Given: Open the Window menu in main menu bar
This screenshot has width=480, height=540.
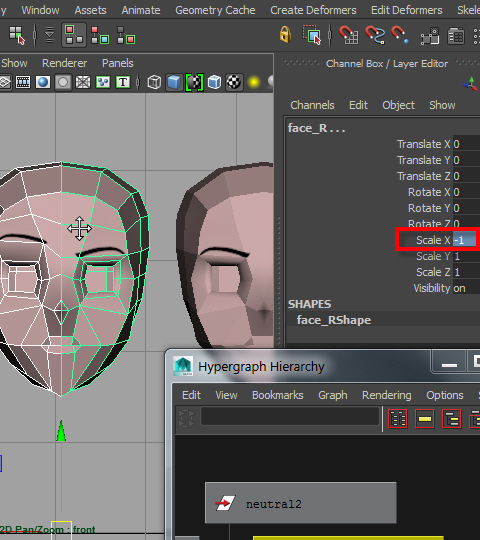Looking at the screenshot, I should [40, 10].
